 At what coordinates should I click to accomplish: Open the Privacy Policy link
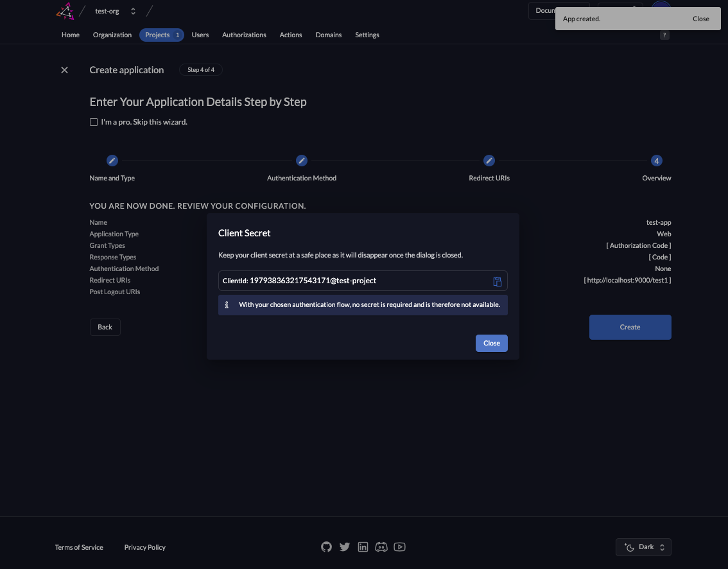click(x=145, y=547)
